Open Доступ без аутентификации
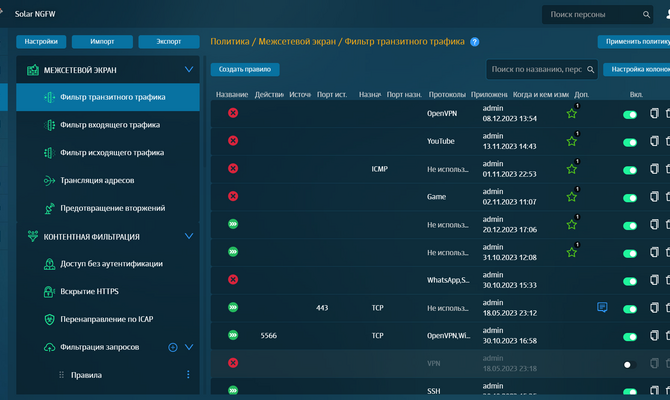The image size is (670, 400). pyautogui.click(x=108, y=264)
